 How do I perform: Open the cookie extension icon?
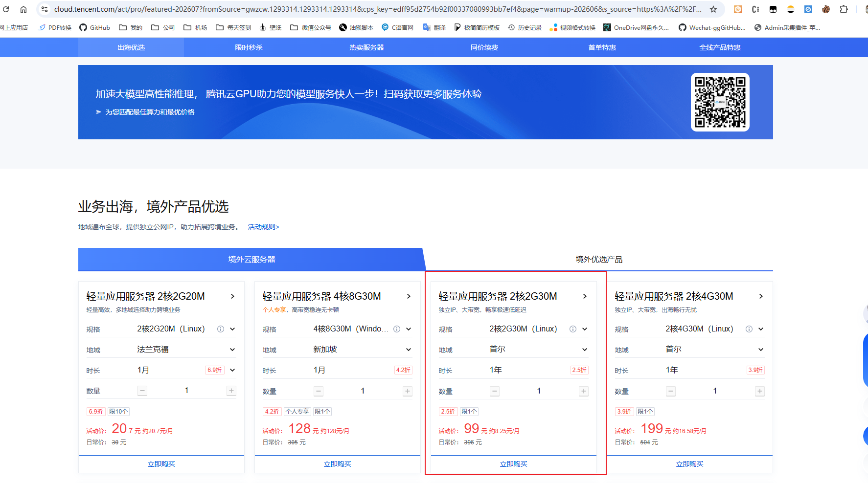tap(826, 9)
